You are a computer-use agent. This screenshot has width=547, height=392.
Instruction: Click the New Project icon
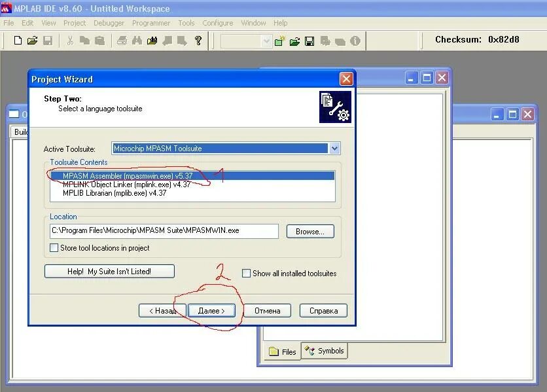pyautogui.click(x=280, y=41)
